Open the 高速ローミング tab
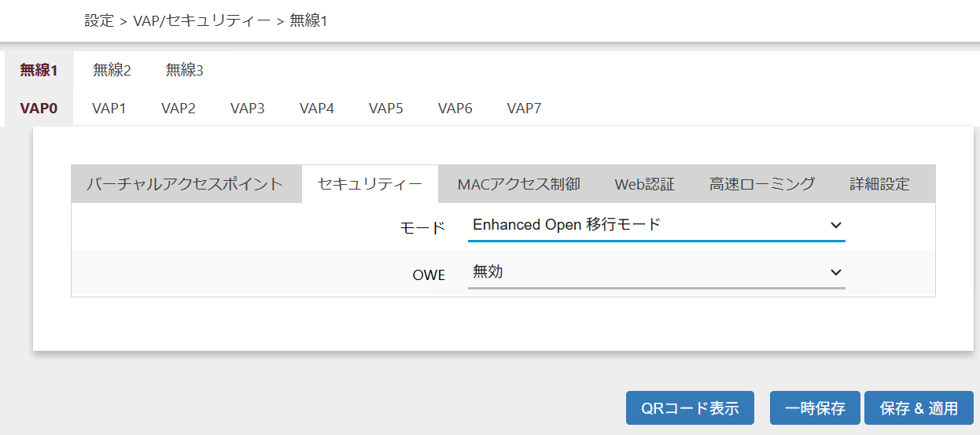This screenshot has width=980, height=435. pyautogui.click(x=762, y=184)
